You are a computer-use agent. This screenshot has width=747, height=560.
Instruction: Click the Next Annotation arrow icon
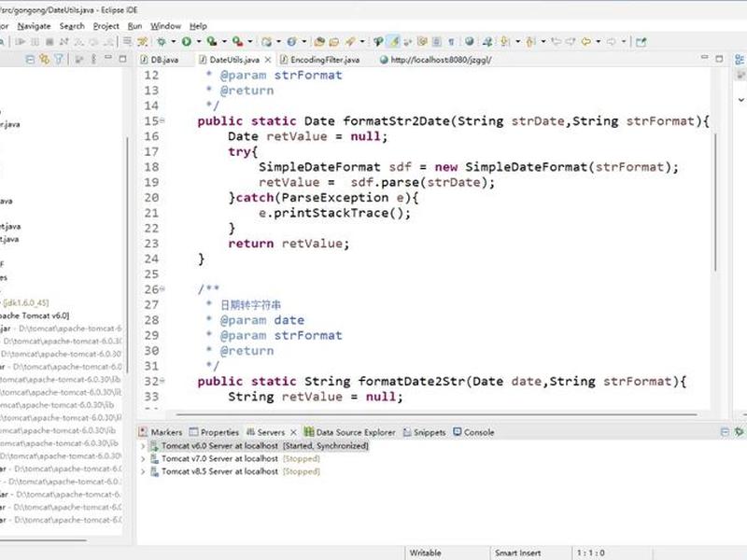pos(505,42)
